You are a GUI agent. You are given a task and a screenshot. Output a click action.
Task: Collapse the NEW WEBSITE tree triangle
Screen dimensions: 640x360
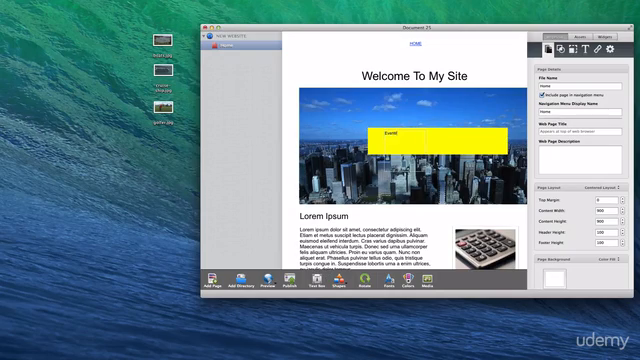point(204,36)
